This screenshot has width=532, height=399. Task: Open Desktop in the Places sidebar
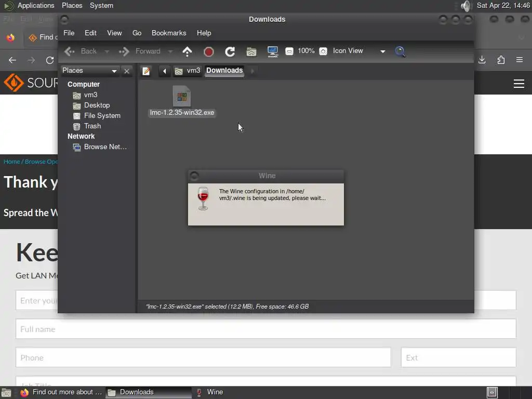click(x=91, y=105)
